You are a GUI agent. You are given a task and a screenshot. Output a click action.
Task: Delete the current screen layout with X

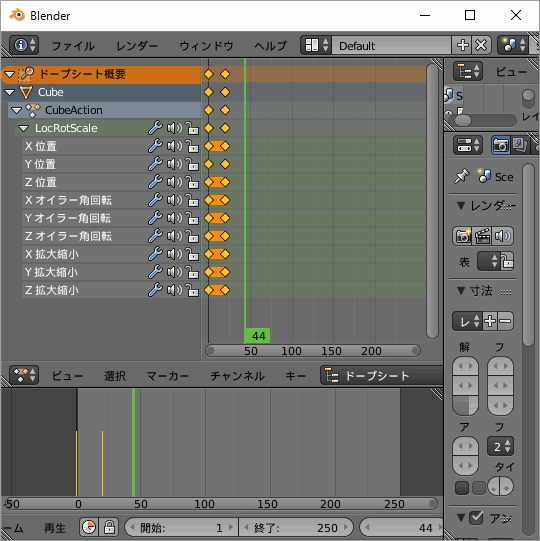click(x=481, y=45)
